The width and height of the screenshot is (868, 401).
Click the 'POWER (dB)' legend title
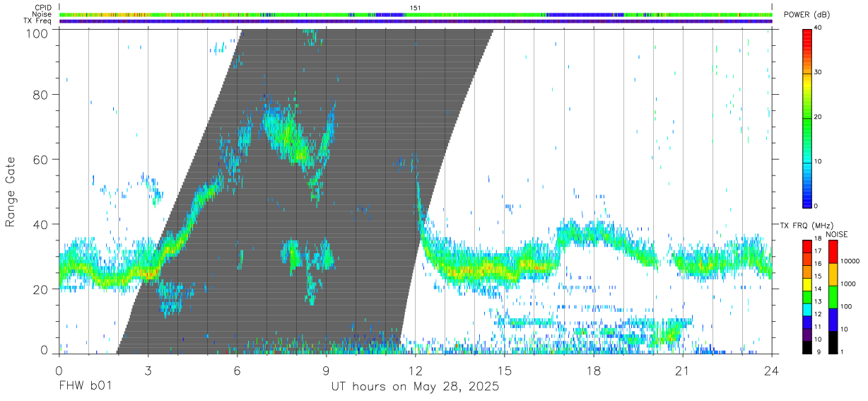(807, 14)
